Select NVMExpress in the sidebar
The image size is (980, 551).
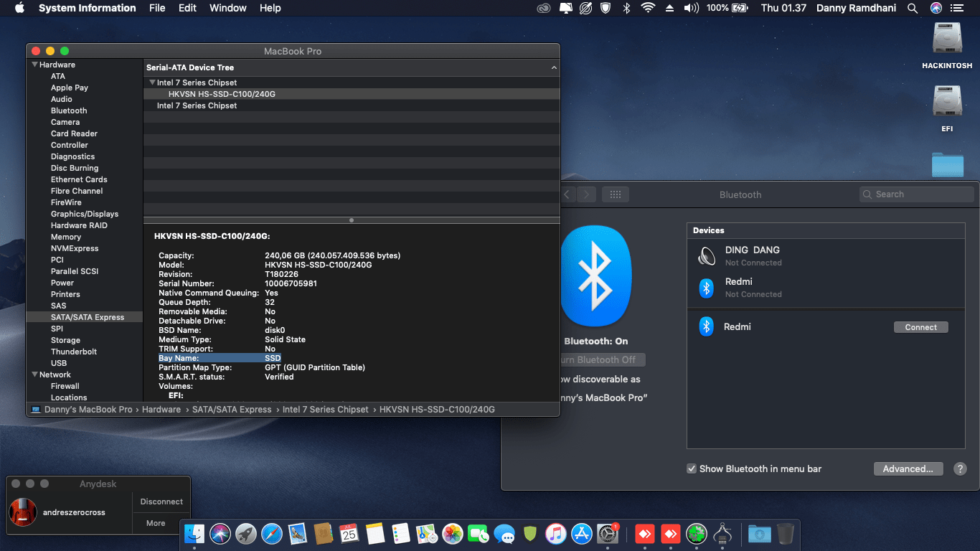tap(75, 248)
